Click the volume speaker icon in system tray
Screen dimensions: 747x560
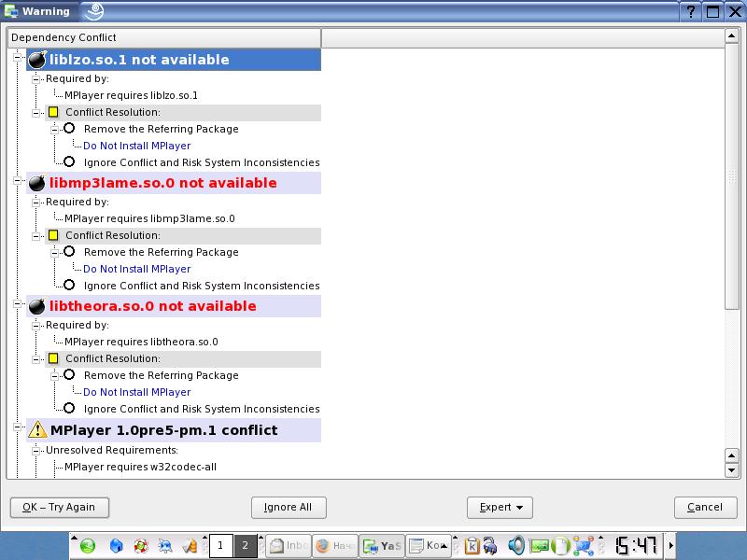coord(516,546)
